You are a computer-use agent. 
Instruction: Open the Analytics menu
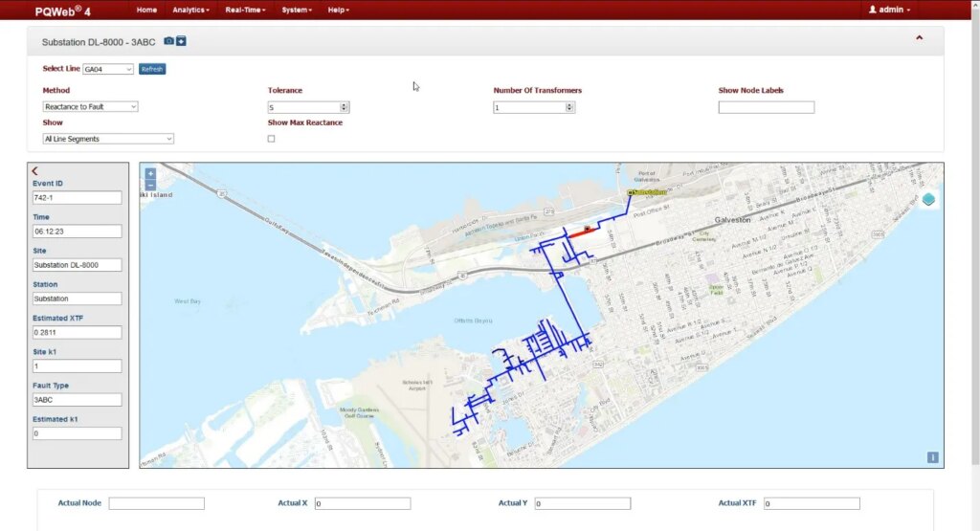tap(190, 10)
